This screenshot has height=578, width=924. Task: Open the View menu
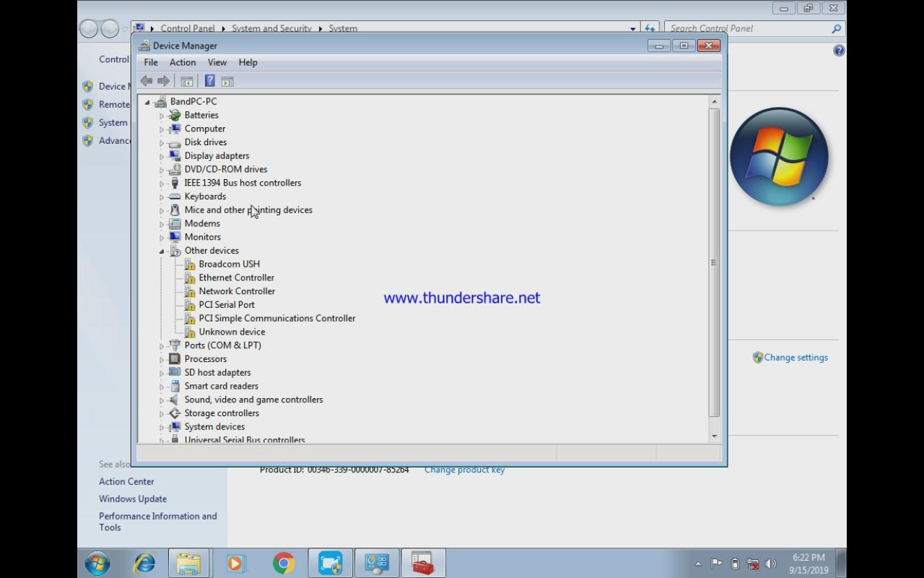tap(217, 62)
